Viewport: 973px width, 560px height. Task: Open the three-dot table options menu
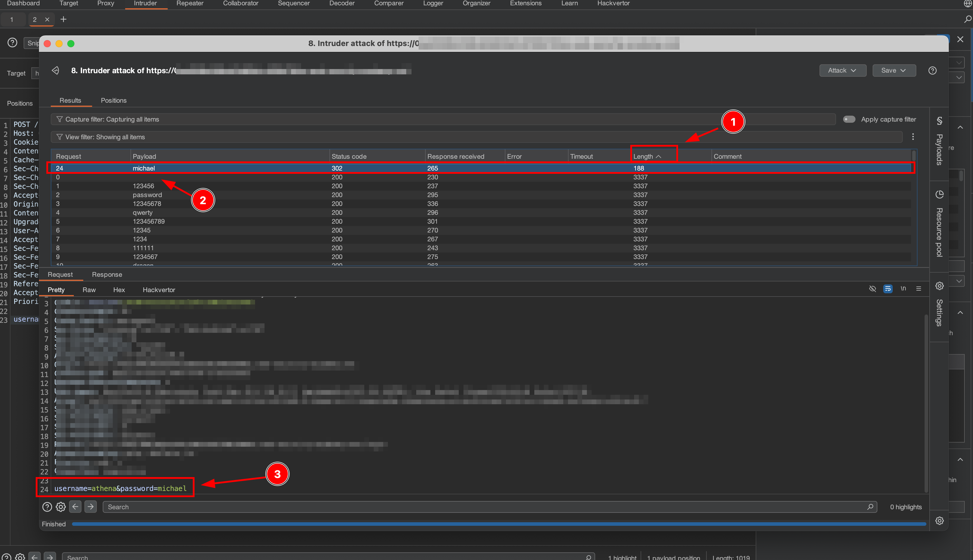(x=912, y=137)
